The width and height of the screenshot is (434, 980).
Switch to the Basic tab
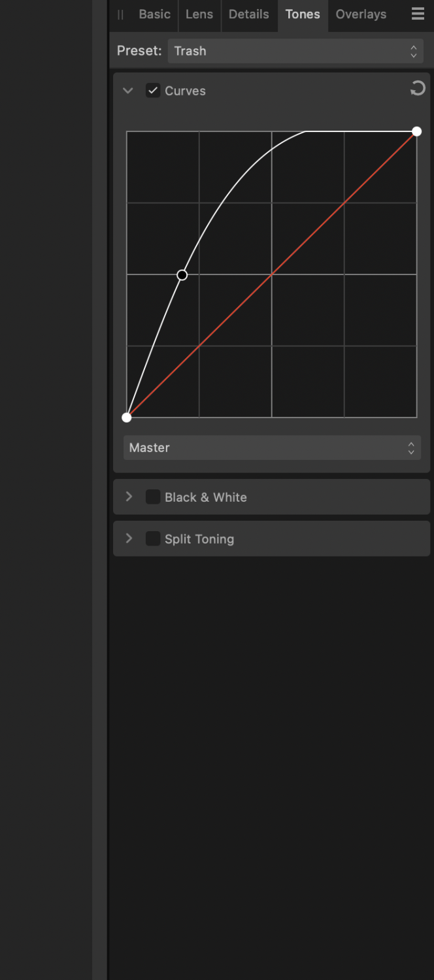[x=154, y=14]
